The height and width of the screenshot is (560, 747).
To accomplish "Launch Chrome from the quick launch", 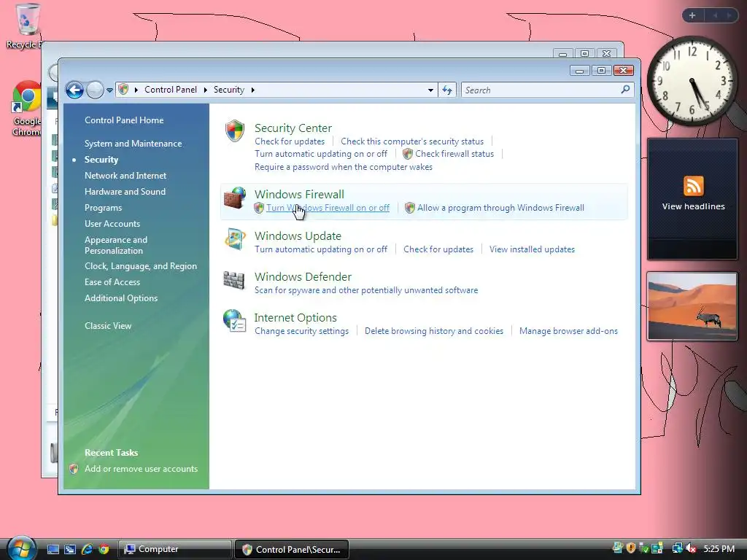I will point(104,549).
